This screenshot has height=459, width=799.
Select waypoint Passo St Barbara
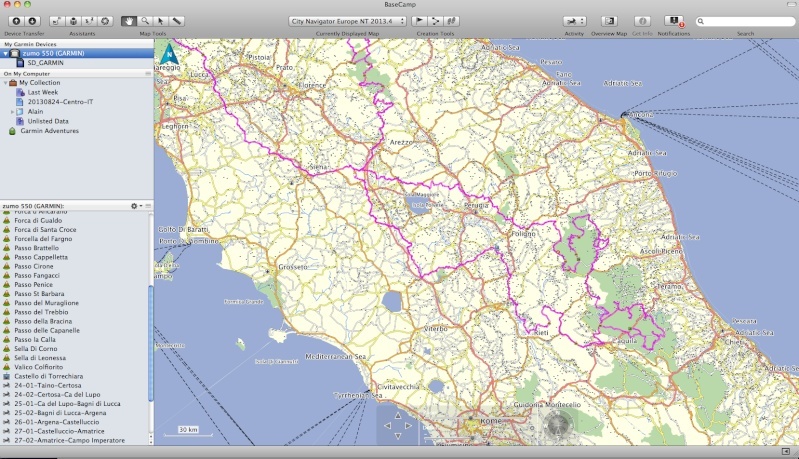pyautogui.click(x=39, y=294)
